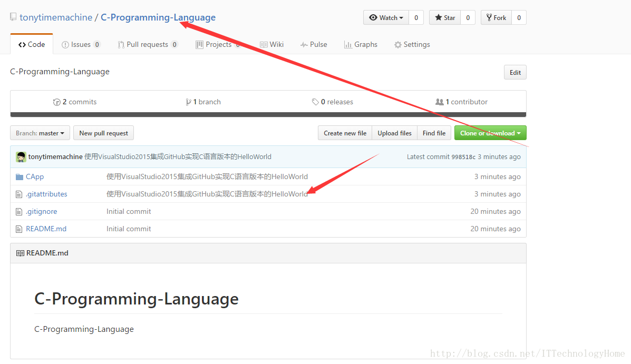Open the Settings tab
This screenshot has height=364, width=631.
(412, 44)
